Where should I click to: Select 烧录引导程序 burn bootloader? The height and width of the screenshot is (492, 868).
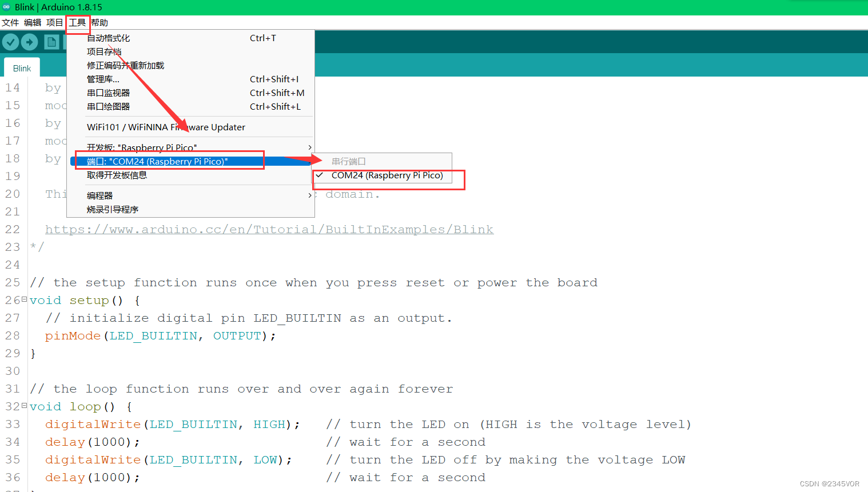coord(191,209)
